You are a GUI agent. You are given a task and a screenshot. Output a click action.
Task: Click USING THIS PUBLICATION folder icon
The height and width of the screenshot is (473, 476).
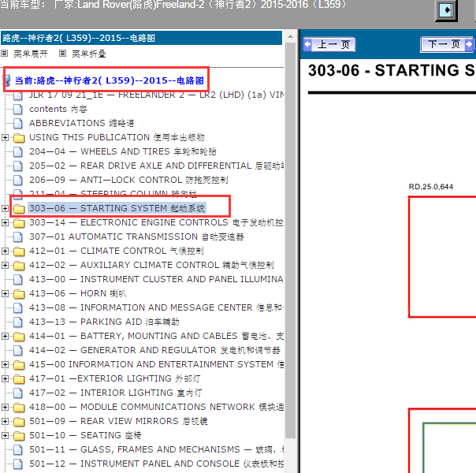tap(19, 138)
